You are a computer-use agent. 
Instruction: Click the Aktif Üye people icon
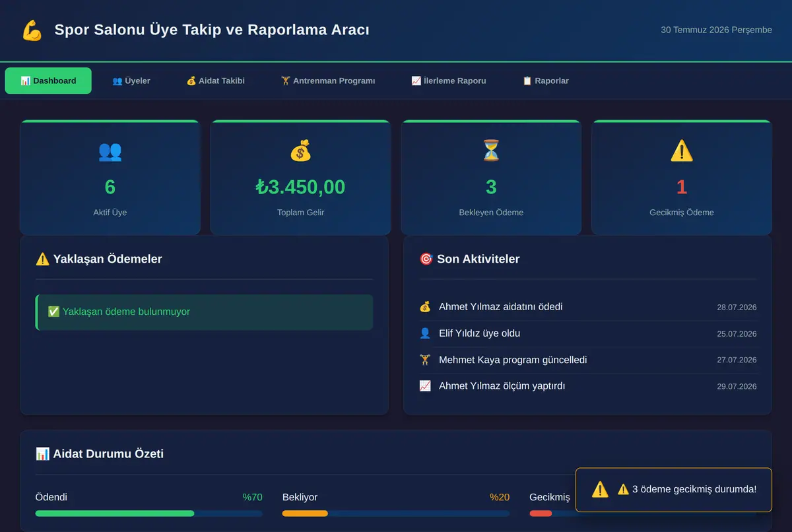pos(110,151)
